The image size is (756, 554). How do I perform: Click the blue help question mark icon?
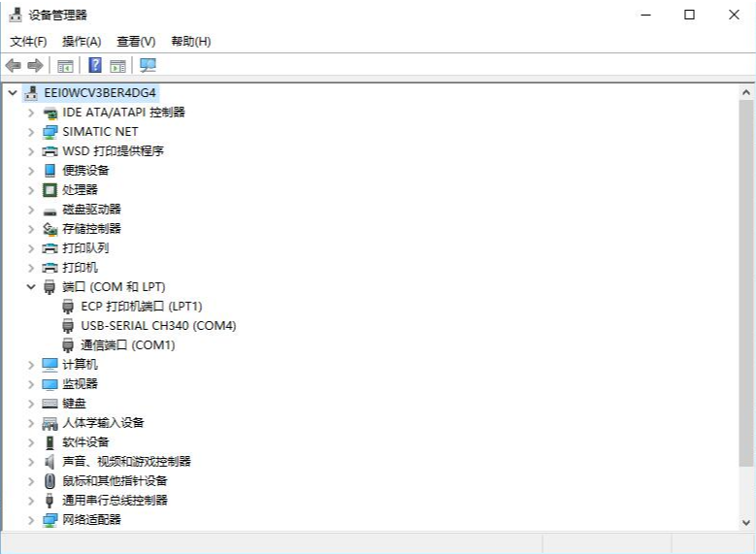point(95,65)
